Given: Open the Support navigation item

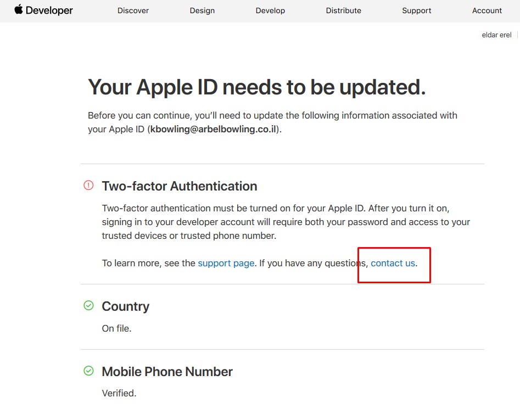Looking at the screenshot, I should click(416, 10).
